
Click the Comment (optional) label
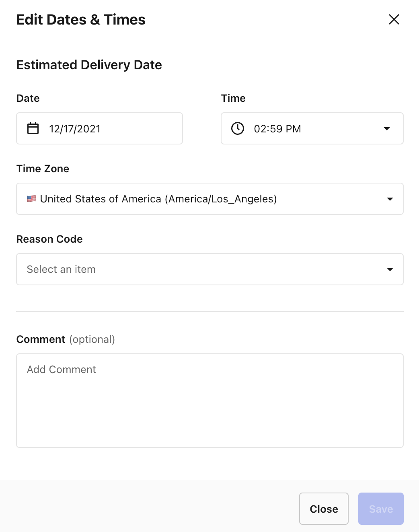pos(66,339)
